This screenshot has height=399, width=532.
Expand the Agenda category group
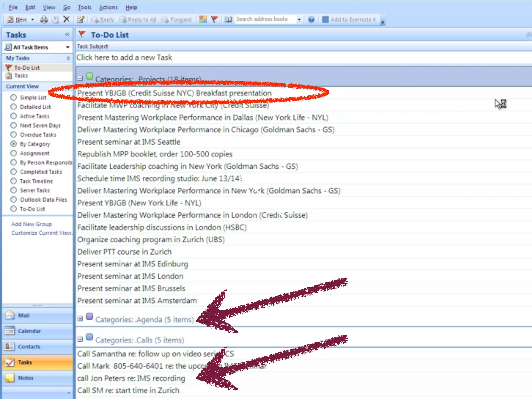point(80,318)
